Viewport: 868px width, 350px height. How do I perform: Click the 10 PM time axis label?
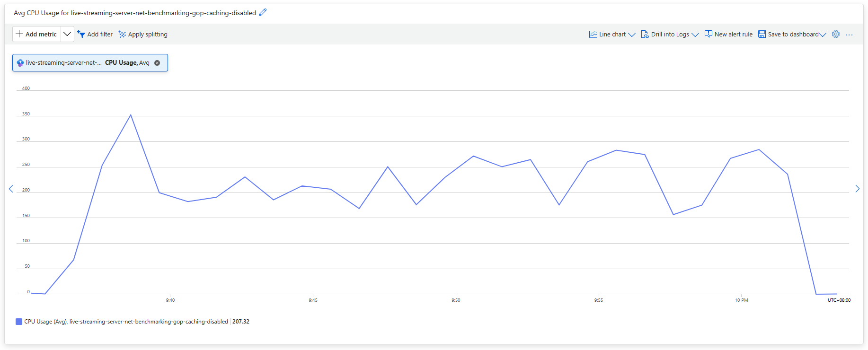tap(742, 300)
